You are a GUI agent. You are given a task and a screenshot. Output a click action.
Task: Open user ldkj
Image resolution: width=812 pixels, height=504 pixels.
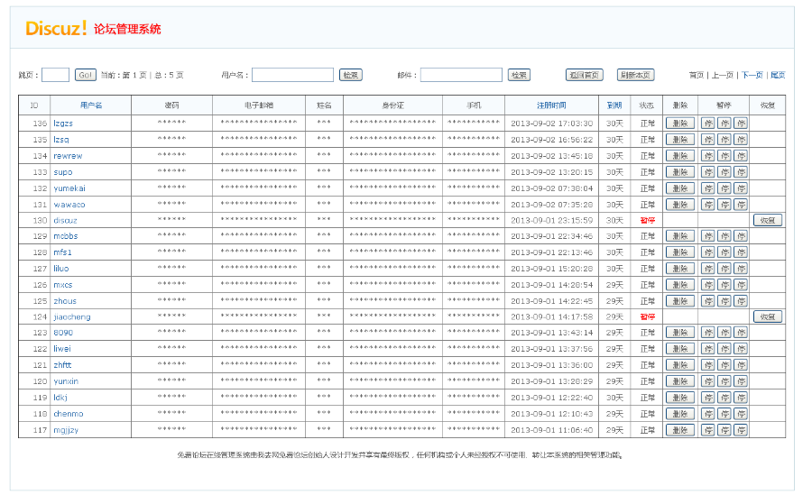click(60, 398)
